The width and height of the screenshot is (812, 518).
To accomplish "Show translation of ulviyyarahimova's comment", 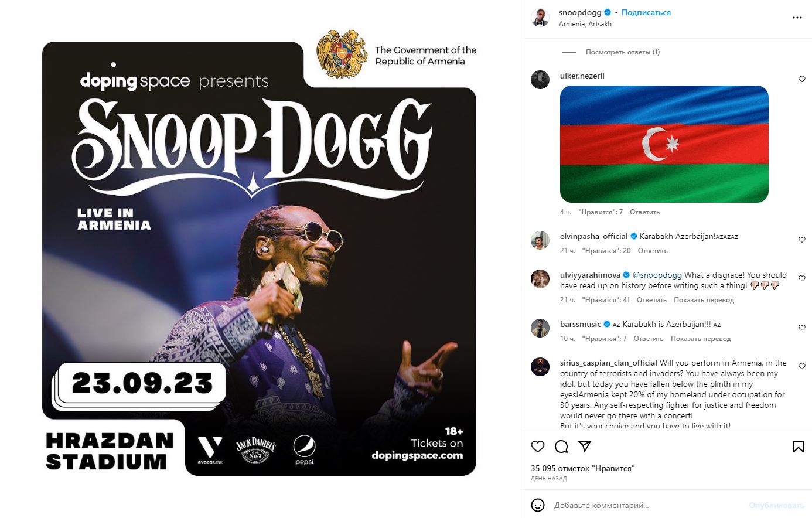I will pos(704,300).
